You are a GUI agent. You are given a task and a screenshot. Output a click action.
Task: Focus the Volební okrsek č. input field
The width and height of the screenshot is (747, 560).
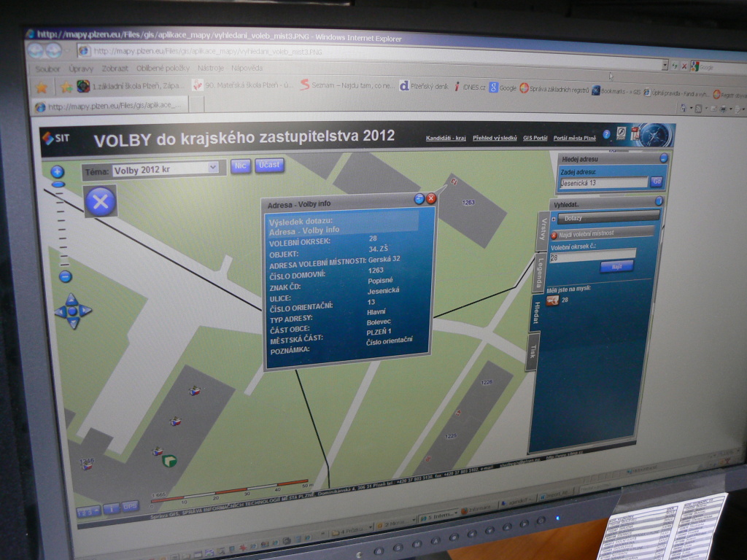(592, 257)
